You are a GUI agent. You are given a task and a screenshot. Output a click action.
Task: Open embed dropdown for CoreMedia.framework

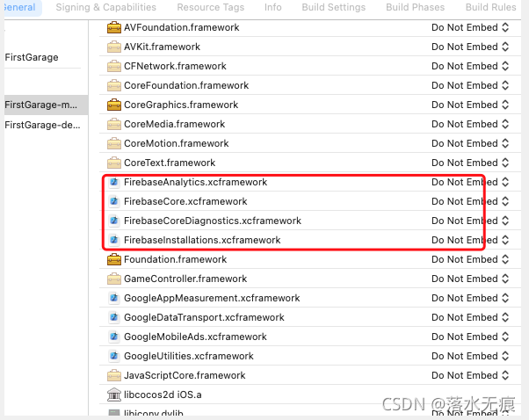pos(470,124)
